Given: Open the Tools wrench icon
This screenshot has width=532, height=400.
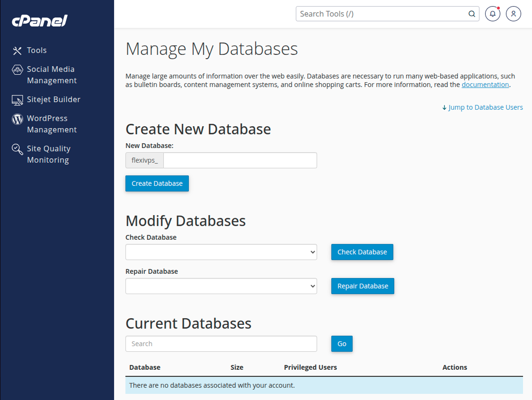Looking at the screenshot, I should tap(18, 51).
